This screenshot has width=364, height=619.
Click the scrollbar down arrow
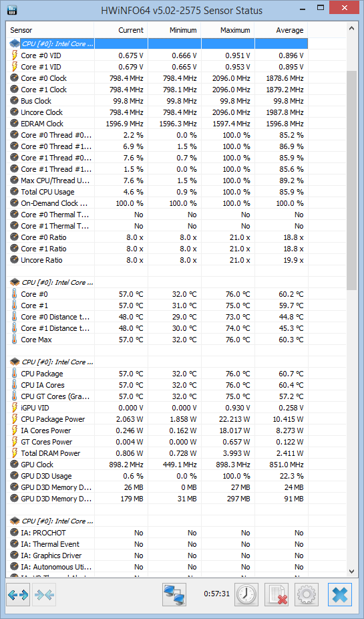pos(352,570)
